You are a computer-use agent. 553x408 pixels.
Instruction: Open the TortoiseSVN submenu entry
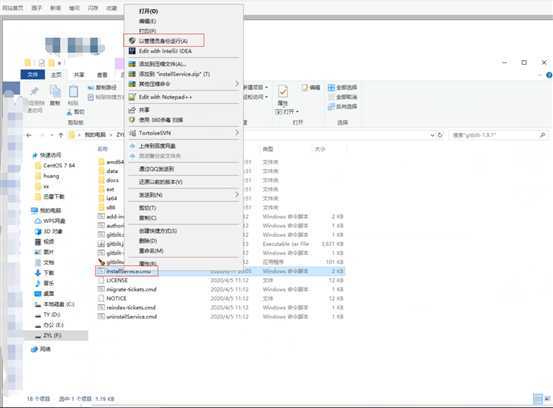tap(183, 133)
